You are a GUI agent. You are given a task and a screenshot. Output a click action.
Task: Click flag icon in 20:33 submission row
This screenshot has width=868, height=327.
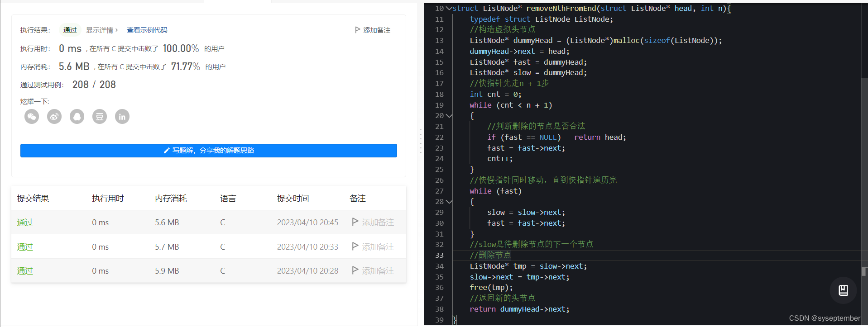point(355,246)
